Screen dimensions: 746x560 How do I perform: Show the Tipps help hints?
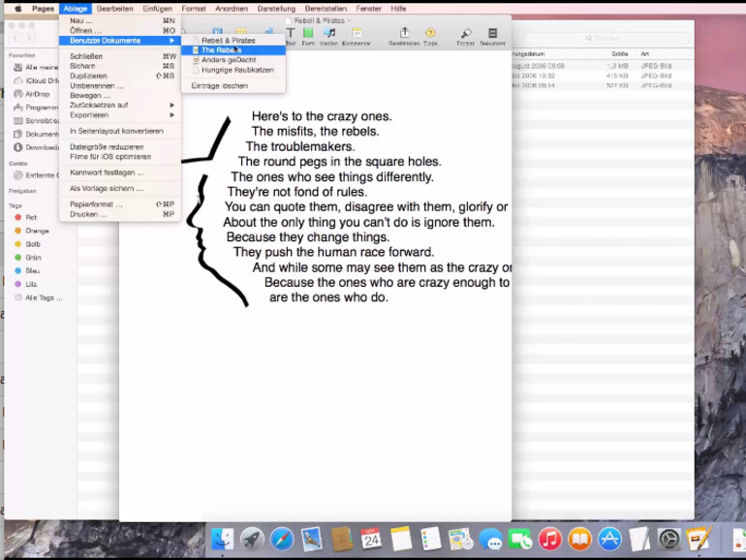click(x=430, y=36)
